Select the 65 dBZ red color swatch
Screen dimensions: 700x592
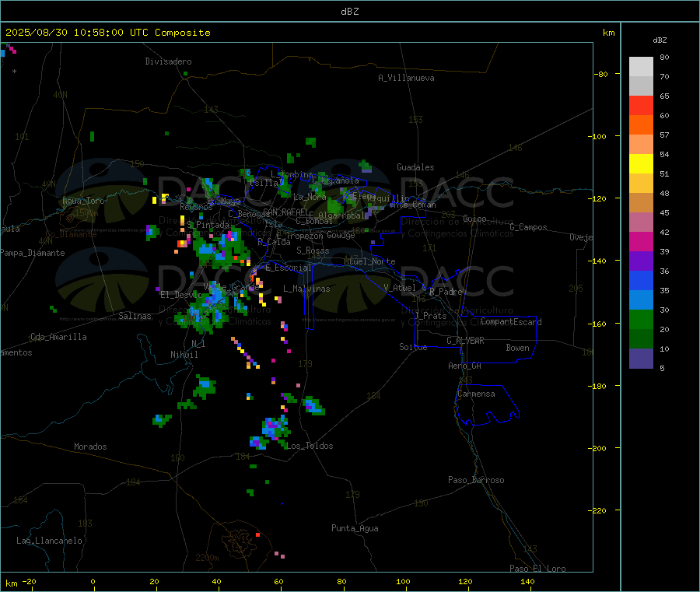click(x=641, y=105)
